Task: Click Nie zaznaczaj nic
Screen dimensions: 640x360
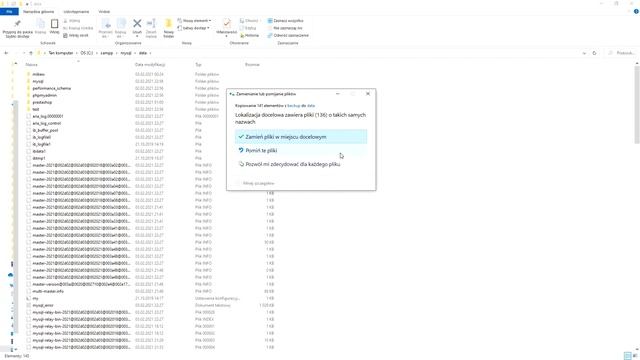Action: [x=285, y=28]
